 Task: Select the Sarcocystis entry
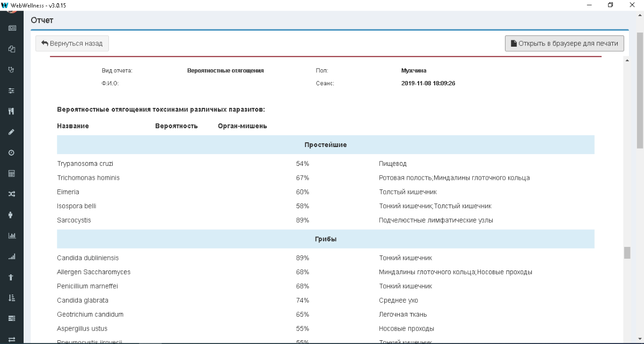pyautogui.click(x=74, y=220)
